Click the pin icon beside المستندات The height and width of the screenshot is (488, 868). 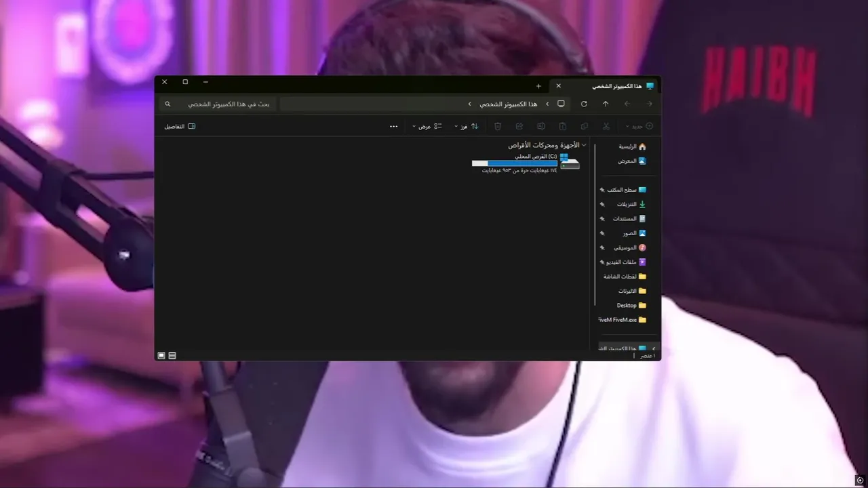[x=602, y=218]
